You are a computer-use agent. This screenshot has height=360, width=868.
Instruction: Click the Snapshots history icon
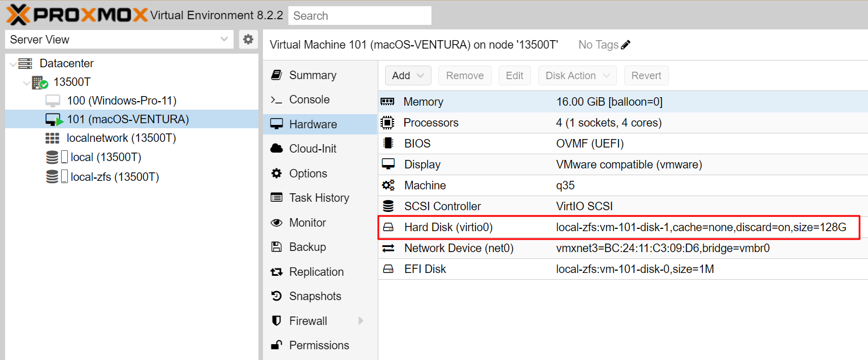coord(277,296)
